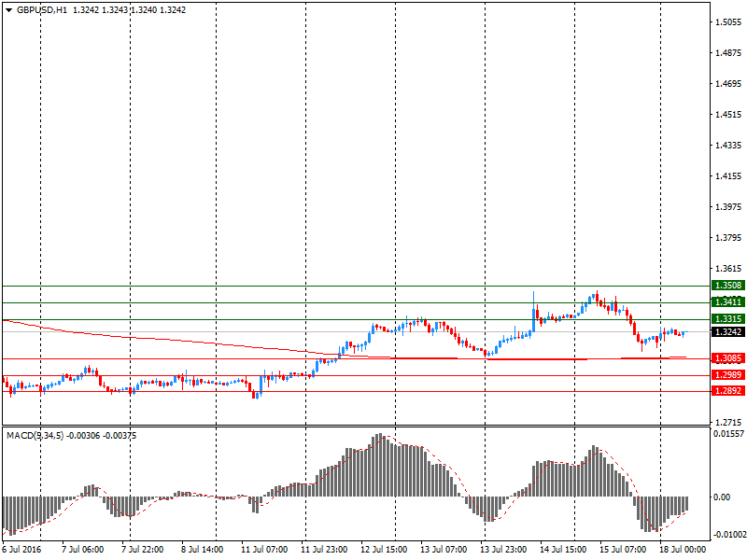The image size is (747, 560).
Task: Select the green 1.3508 price level tag
Action: (x=728, y=286)
